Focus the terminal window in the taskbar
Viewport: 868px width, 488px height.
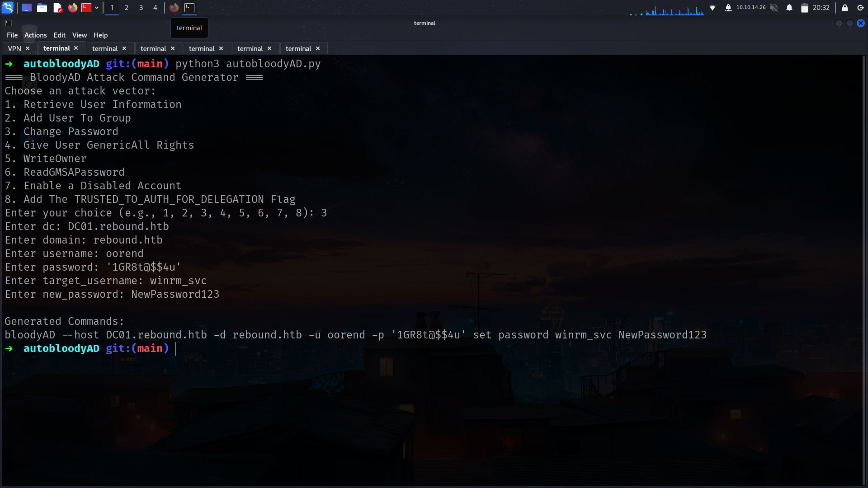click(189, 8)
